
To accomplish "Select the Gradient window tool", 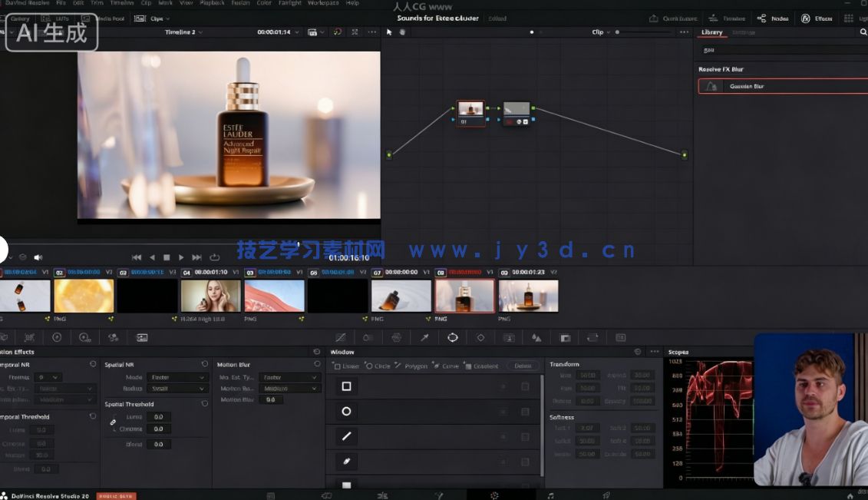I will point(486,366).
